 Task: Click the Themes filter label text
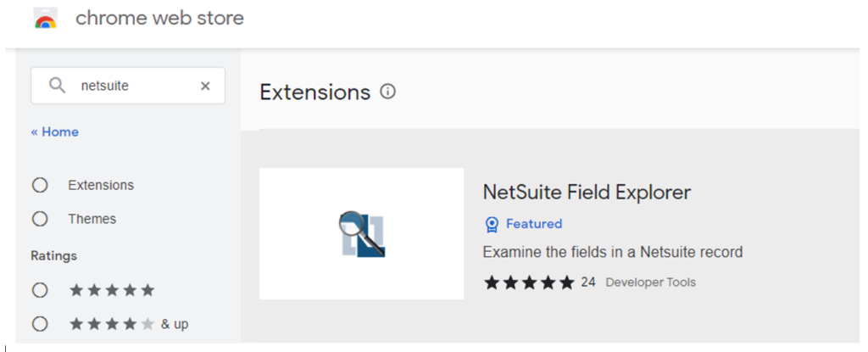92,219
